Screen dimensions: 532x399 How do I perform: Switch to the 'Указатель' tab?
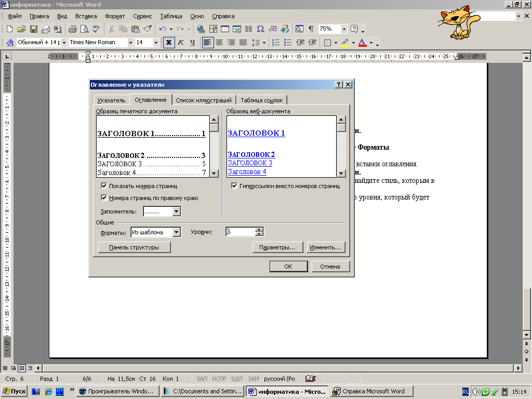coord(111,100)
